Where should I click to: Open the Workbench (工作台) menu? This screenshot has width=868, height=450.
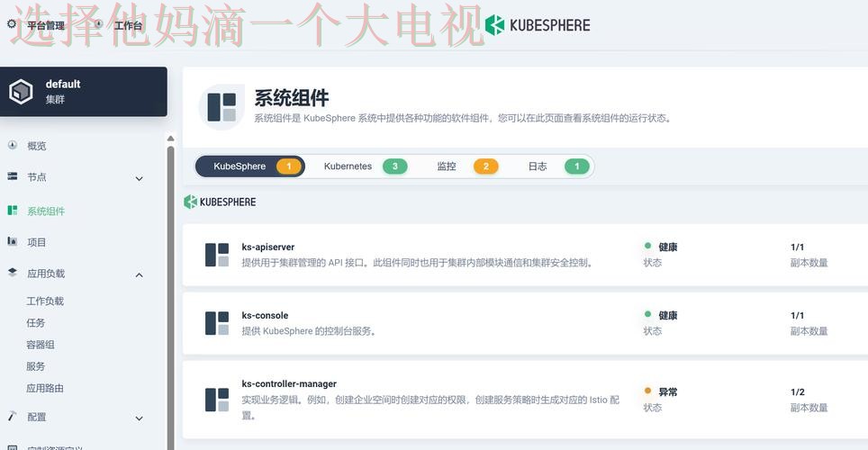pos(120,25)
